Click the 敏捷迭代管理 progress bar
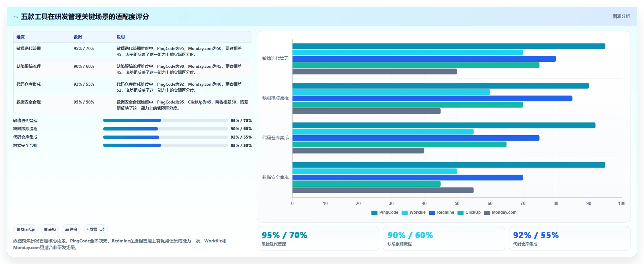This screenshot has height=264, width=644. coord(165,120)
